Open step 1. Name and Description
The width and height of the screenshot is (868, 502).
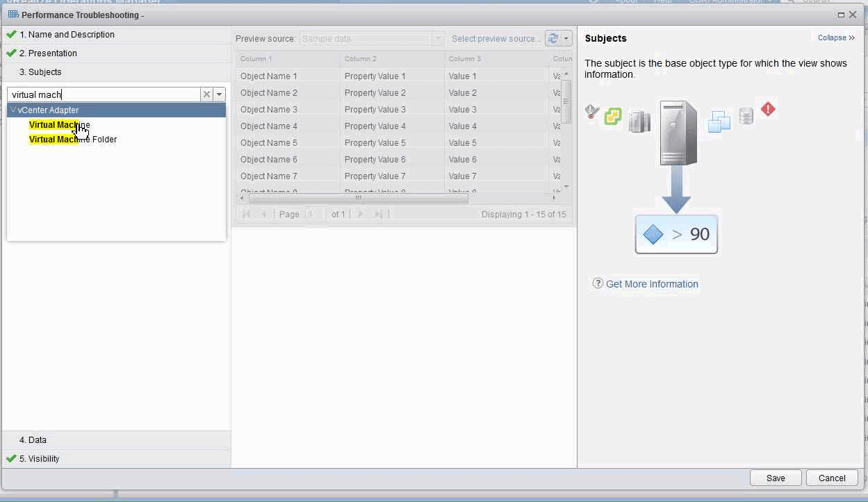click(x=67, y=35)
